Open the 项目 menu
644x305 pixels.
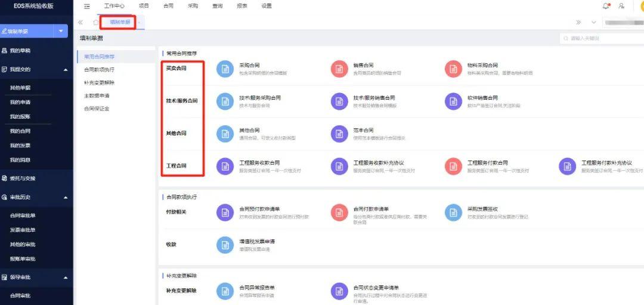(x=144, y=6)
